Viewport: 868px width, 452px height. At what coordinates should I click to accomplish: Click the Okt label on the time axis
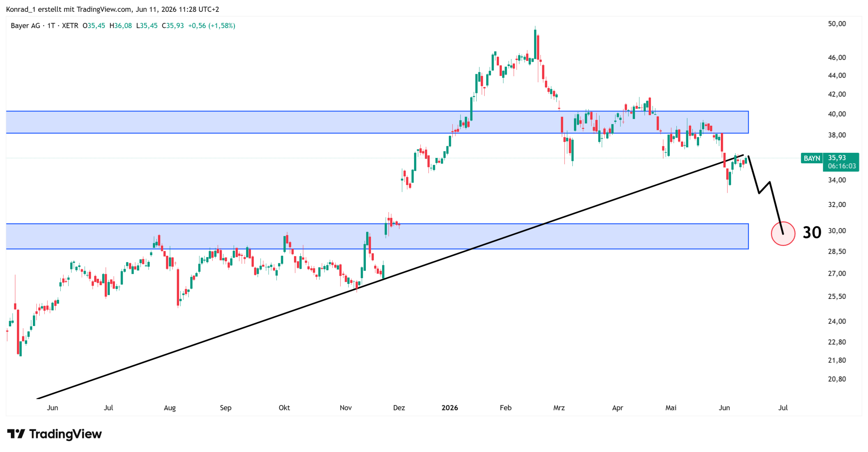284,408
